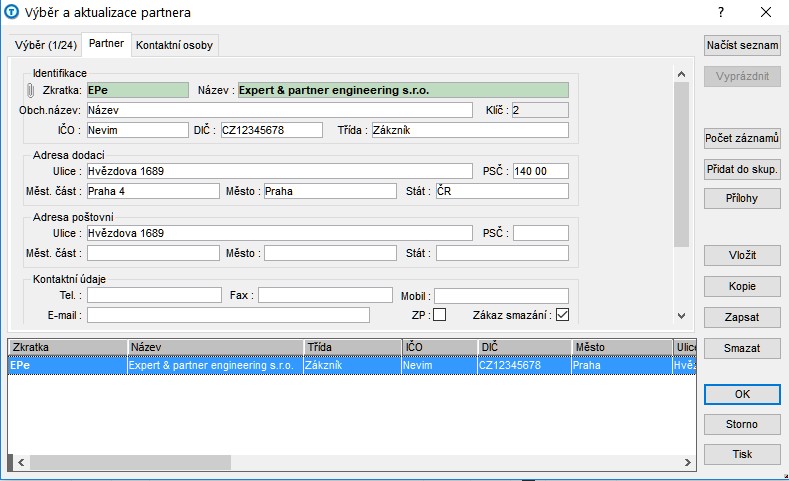Click the paperclip attachment icon near Zkratka
This screenshot has width=789, height=481.
coord(30,91)
